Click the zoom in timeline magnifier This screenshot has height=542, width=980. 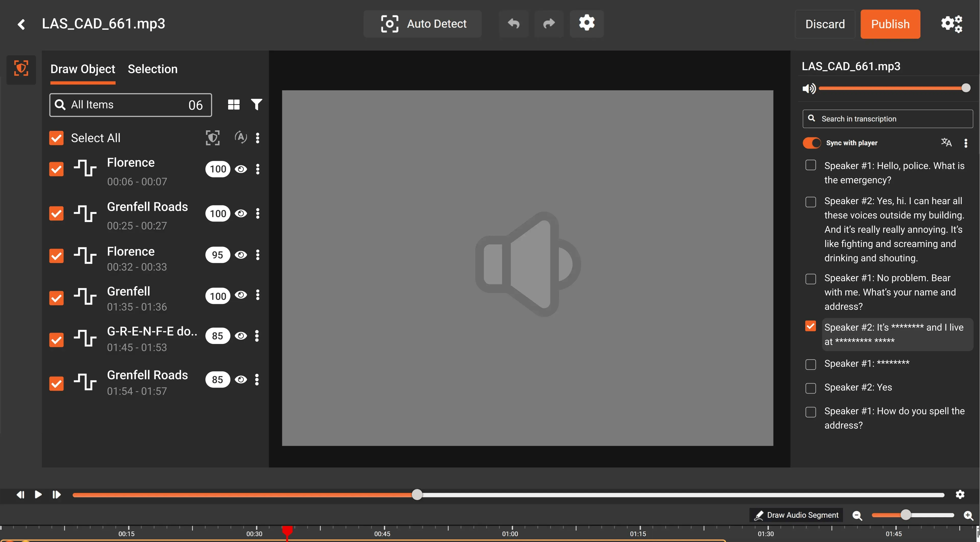coord(968,515)
